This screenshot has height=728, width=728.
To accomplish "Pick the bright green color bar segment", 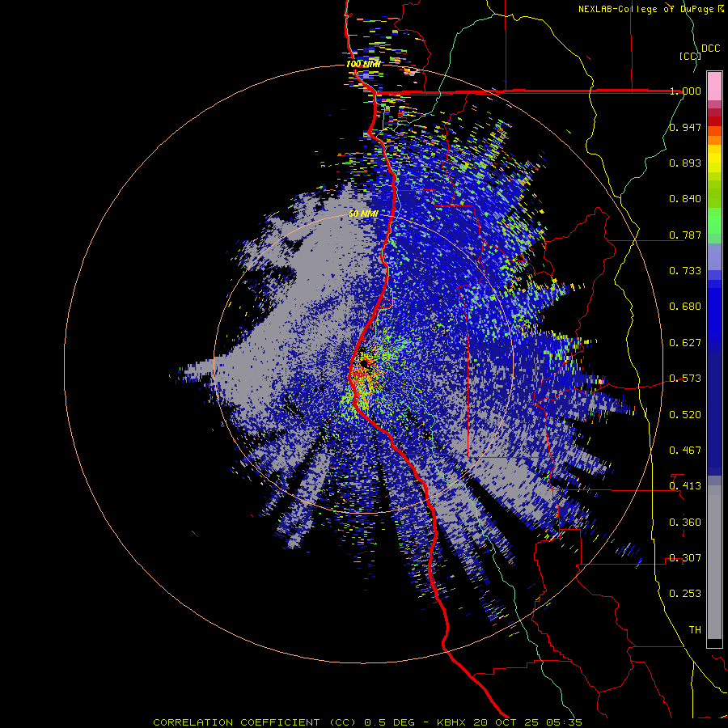I will click(714, 221).
